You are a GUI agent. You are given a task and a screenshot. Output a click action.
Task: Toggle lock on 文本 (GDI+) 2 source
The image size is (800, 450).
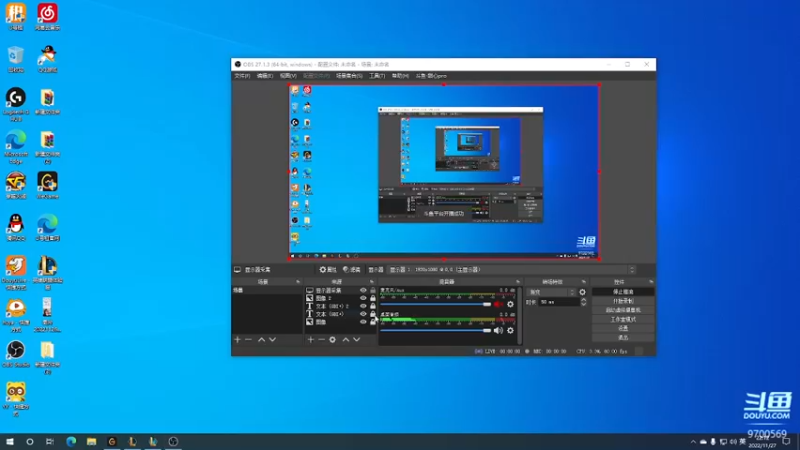(x=373, y=306)
